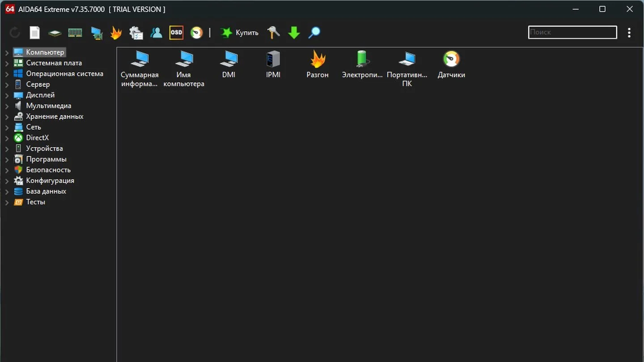644x362 pixels.
Task: Click the CPU chip toolbar icon
Action: [x=55, y=33]
